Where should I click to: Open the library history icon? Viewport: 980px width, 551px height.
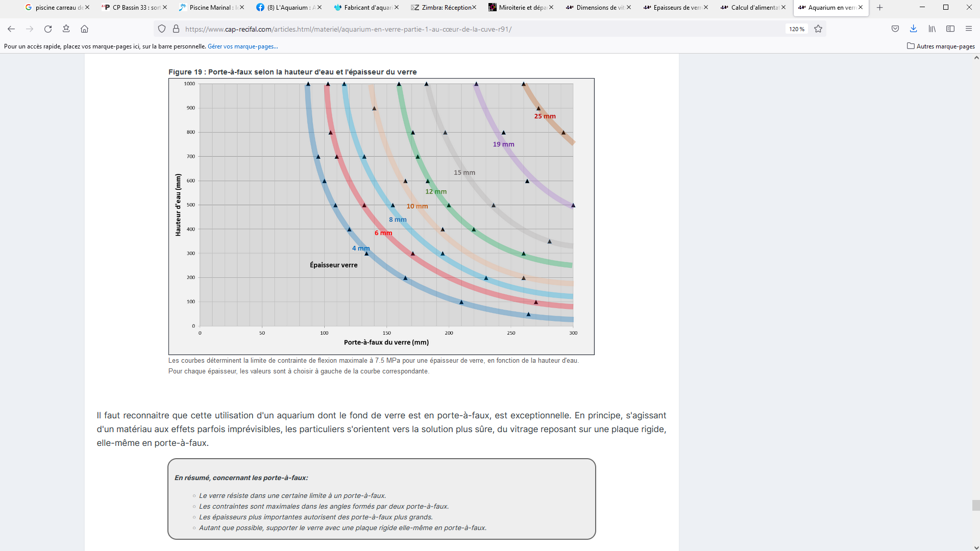tap(932, 29)
